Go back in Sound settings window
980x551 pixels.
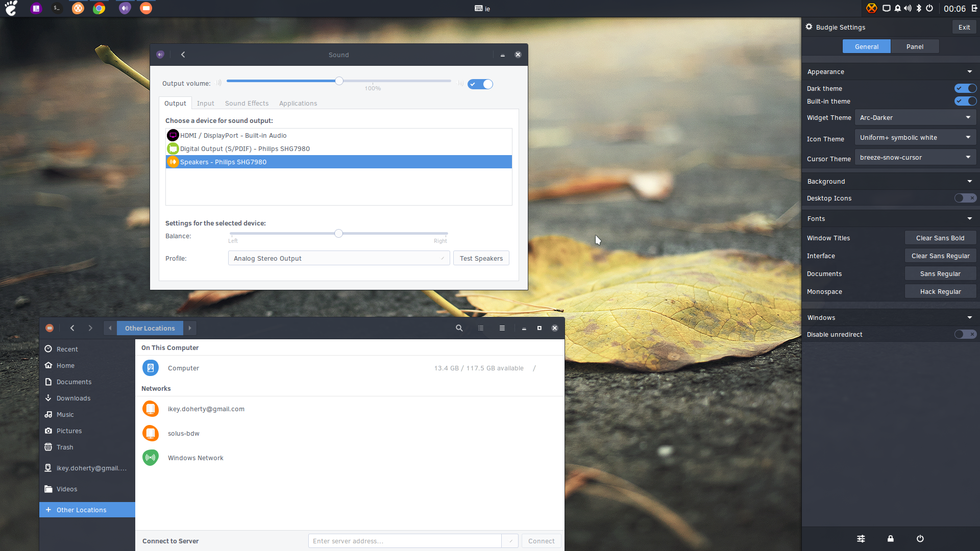click(x=183, y=55)
